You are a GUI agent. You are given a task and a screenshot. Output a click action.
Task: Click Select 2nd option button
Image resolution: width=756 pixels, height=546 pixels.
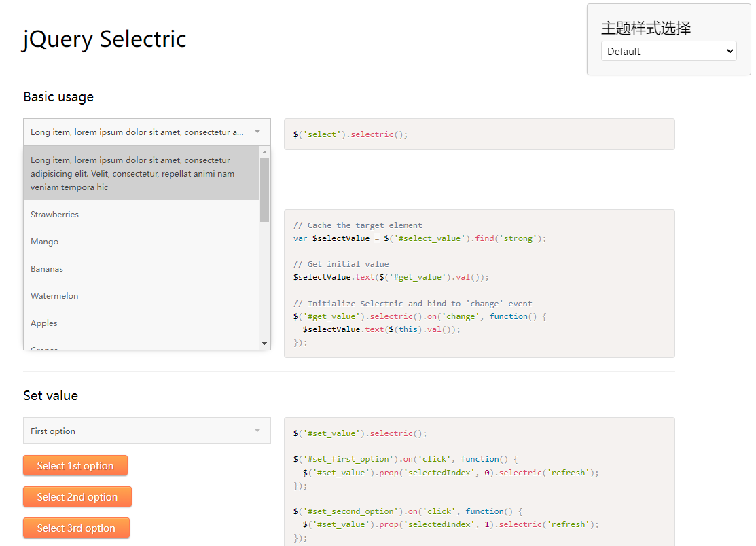[77, 497]
